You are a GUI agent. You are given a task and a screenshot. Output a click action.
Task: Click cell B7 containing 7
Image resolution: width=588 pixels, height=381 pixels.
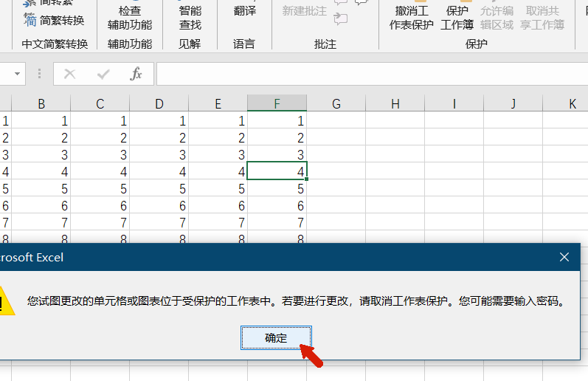tap(41, 222)
